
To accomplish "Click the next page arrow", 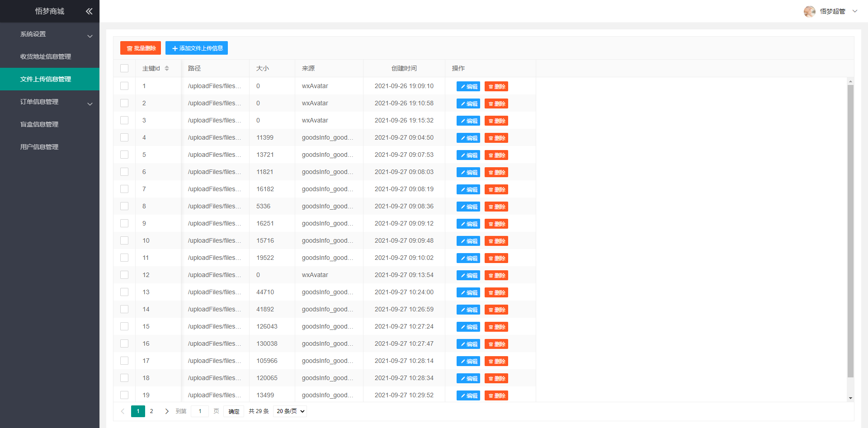I will pyautogui.click(x=167, y=411).
